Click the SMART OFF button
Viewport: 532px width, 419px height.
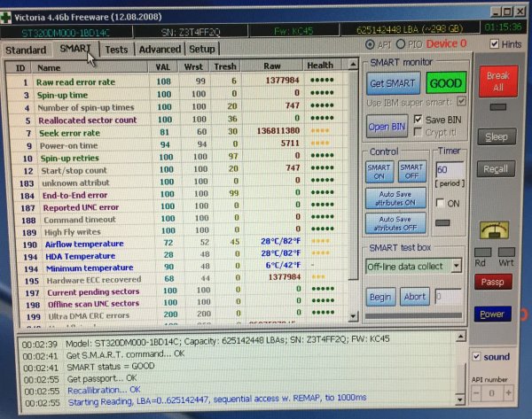click(x=411, y=171)
